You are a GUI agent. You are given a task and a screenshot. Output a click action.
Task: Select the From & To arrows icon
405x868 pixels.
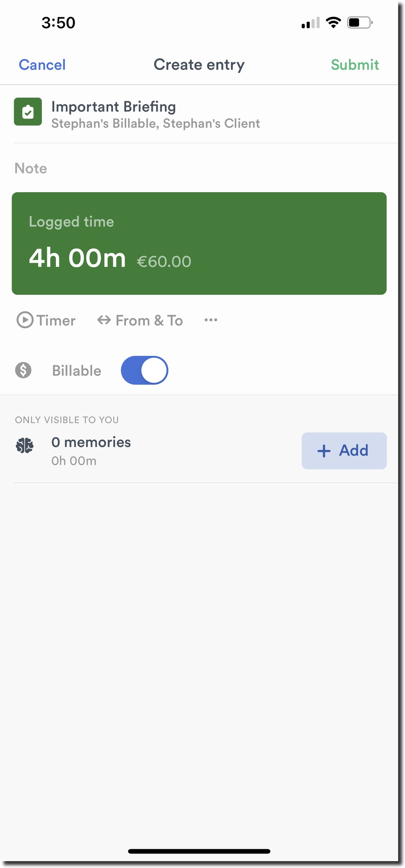click(x=103, y=320)
